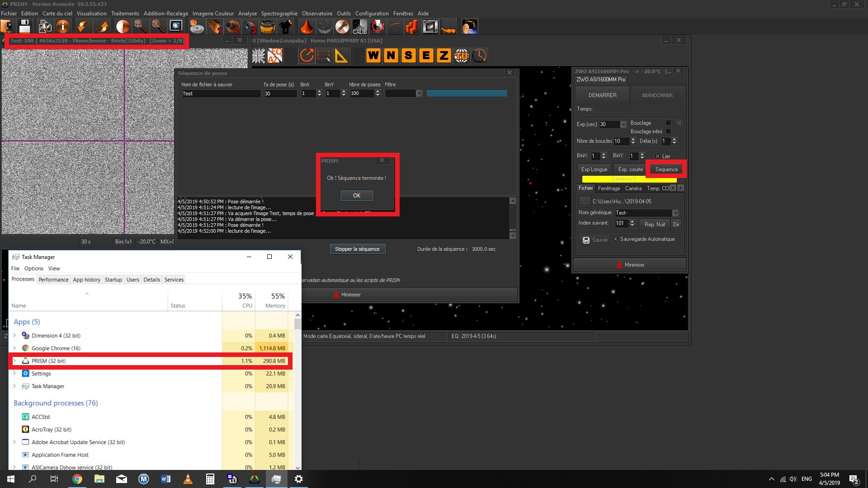Click the Z zenith icon in sky map toolbar
Image resolution: width=868 pixels, height=488 pixels.
click(443, 56)
